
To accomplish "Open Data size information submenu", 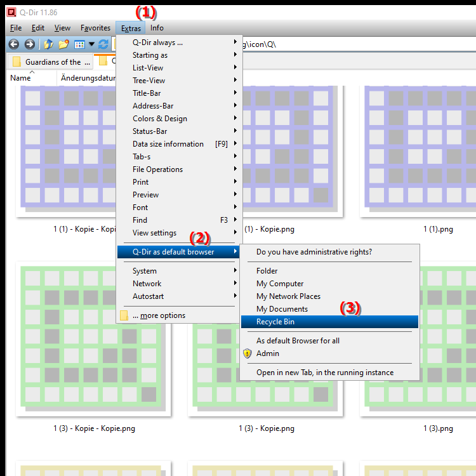I will 178,144.
